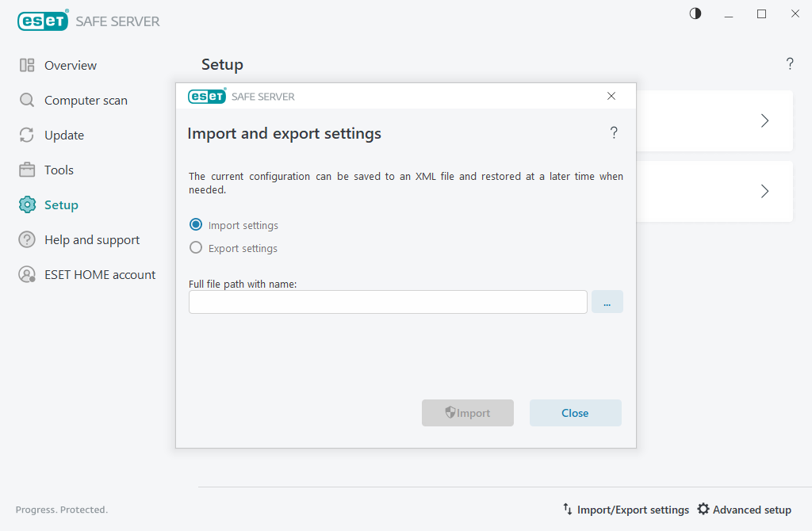Close the Import and export settings dialog
This screenshot has height=531, width=812.
611,96
